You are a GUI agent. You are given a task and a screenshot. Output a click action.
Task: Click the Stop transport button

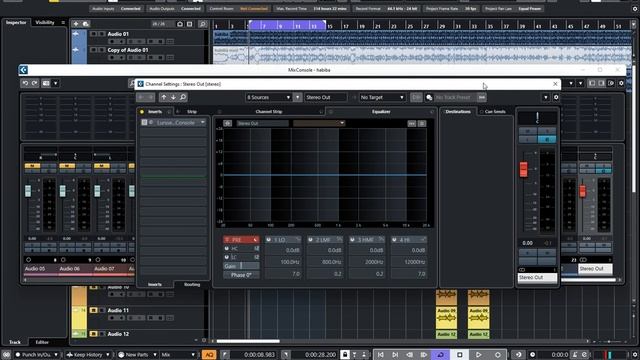pos(459,355)
